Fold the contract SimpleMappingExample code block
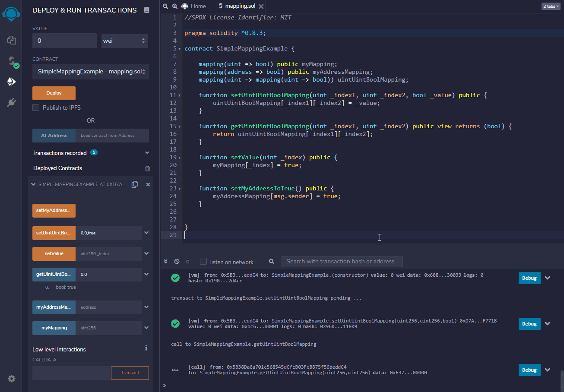Viewport: 564px width, 392px height. tap(180, 49)
